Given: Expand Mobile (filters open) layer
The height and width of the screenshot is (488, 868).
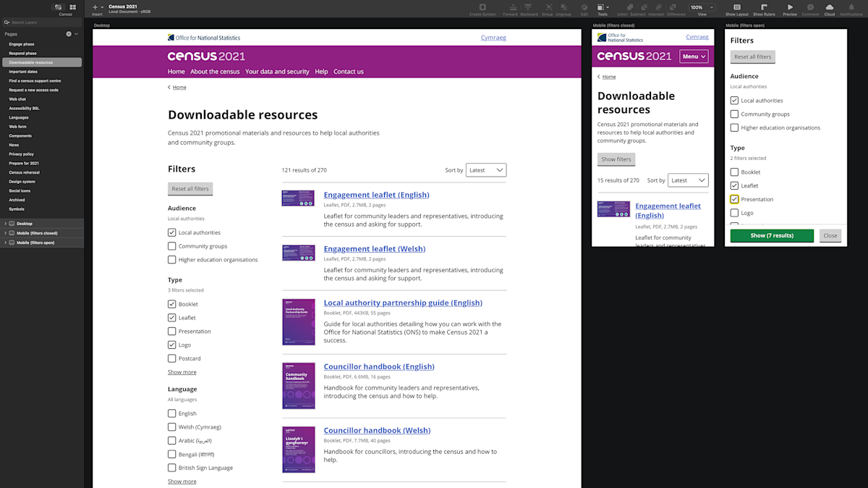Looking at the screenshot, I should [x=5, y=243].
